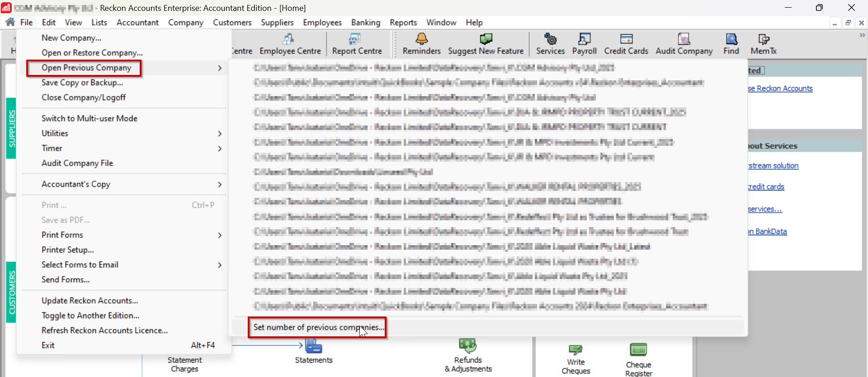Select the SUPPLIERS vertical tab
Viewport: 868px width, 377px height.
(11, 128)
